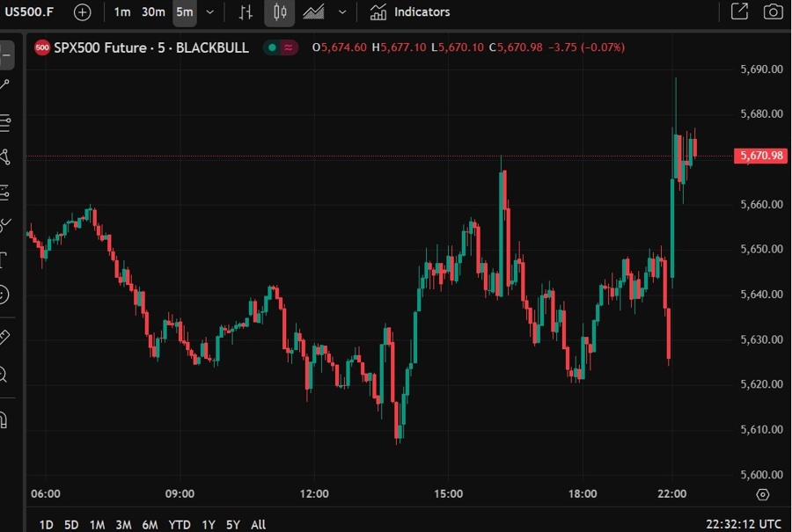Select the ruler measure tool
This screenshot has height=532, width=792.
click(x=4, y=337)
